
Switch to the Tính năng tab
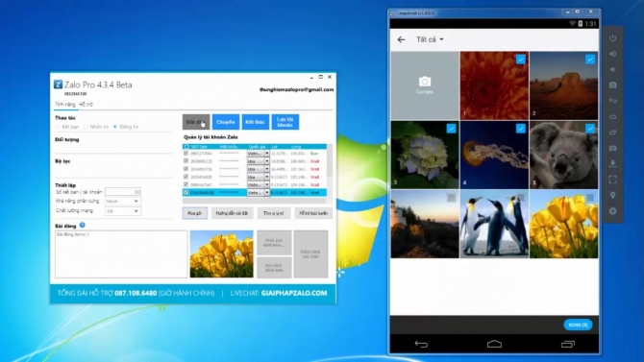point(65,105)
